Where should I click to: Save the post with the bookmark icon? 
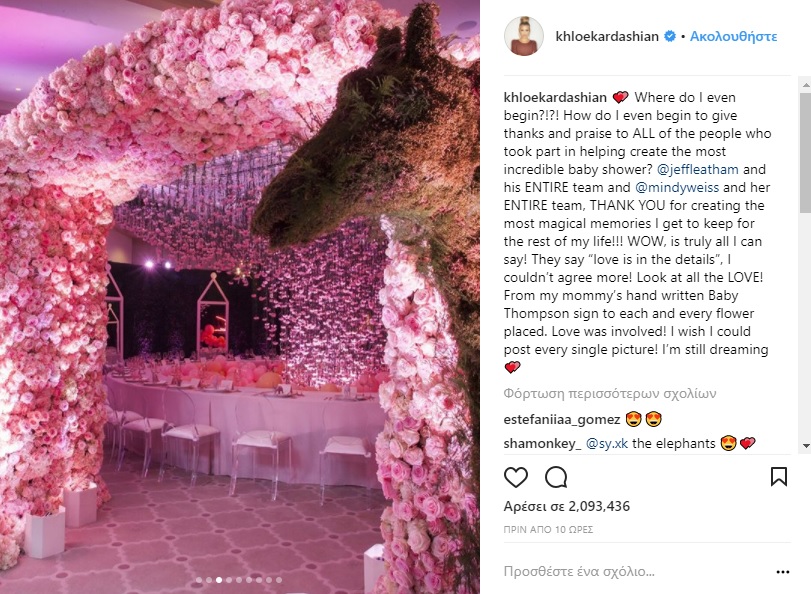tap(779, 477)
